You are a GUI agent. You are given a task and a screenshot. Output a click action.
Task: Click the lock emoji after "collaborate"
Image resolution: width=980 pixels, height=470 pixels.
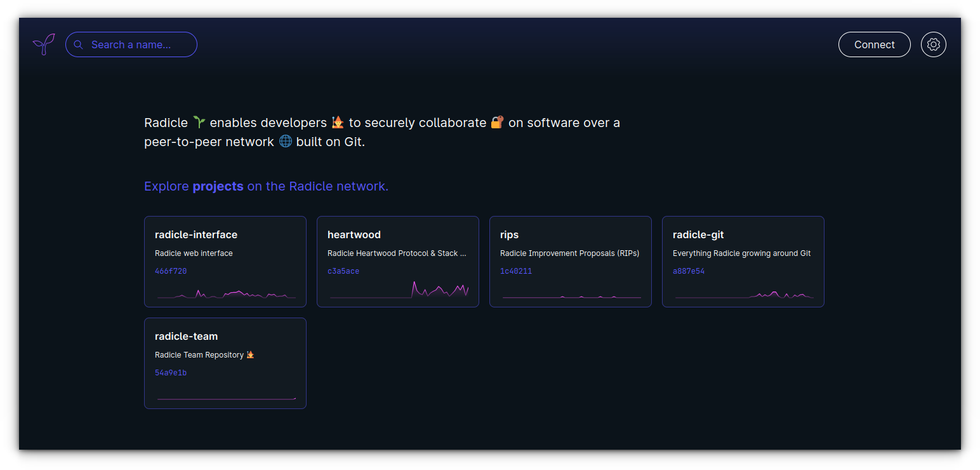(498, 122)
